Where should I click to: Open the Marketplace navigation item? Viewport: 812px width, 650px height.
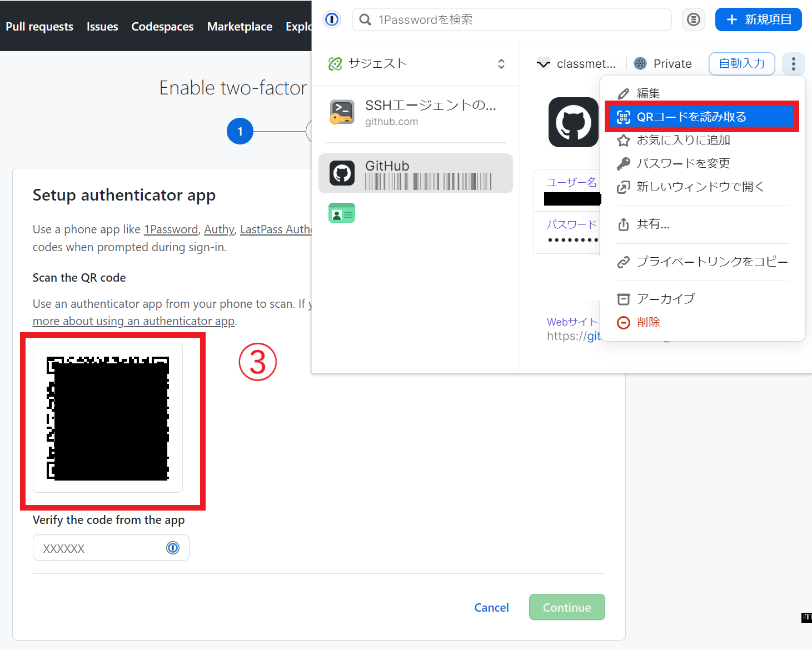240,26
